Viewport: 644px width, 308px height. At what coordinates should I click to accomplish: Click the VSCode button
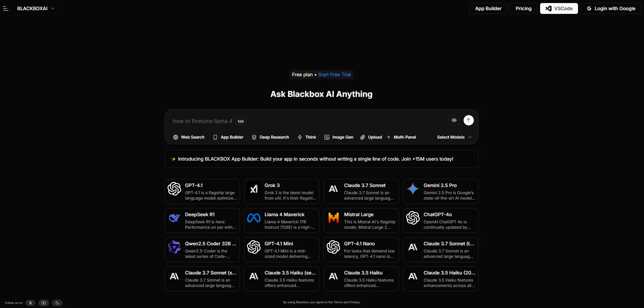click(559, 8)
